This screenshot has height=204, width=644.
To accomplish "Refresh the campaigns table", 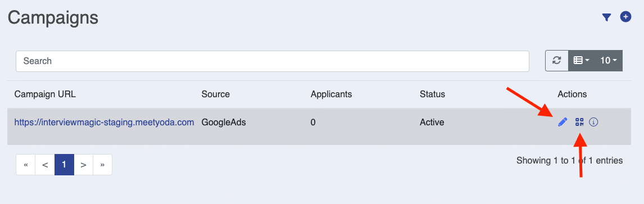I will pyautogui.click(x=556, y=61).
